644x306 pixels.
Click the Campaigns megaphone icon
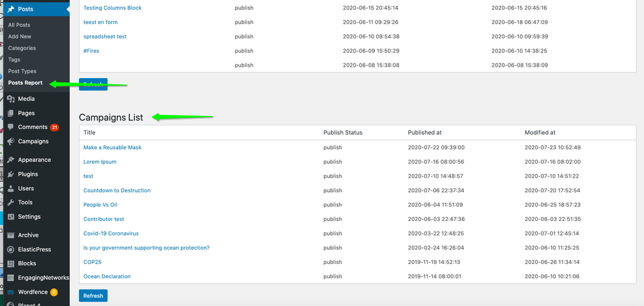tap(11, 142)
